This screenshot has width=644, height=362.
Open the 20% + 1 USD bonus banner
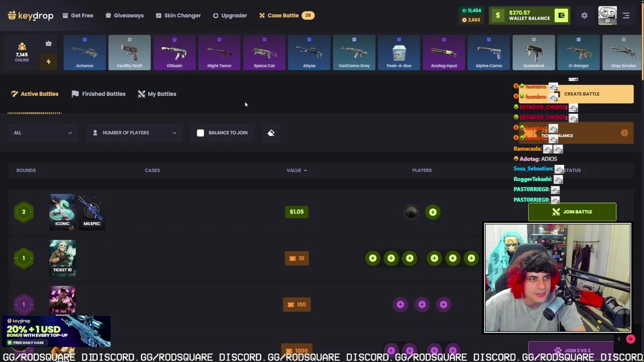pos(55,332)
